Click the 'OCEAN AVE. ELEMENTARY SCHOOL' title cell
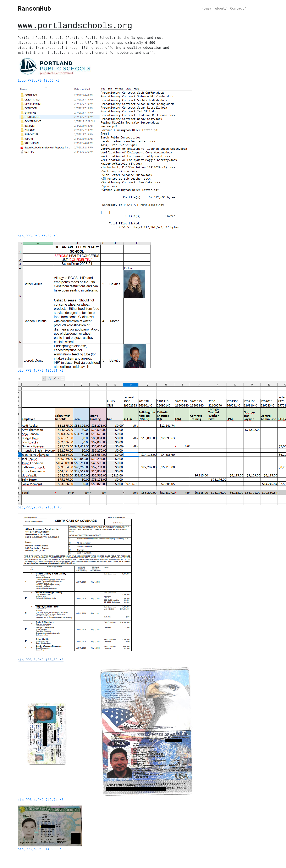 77,249
